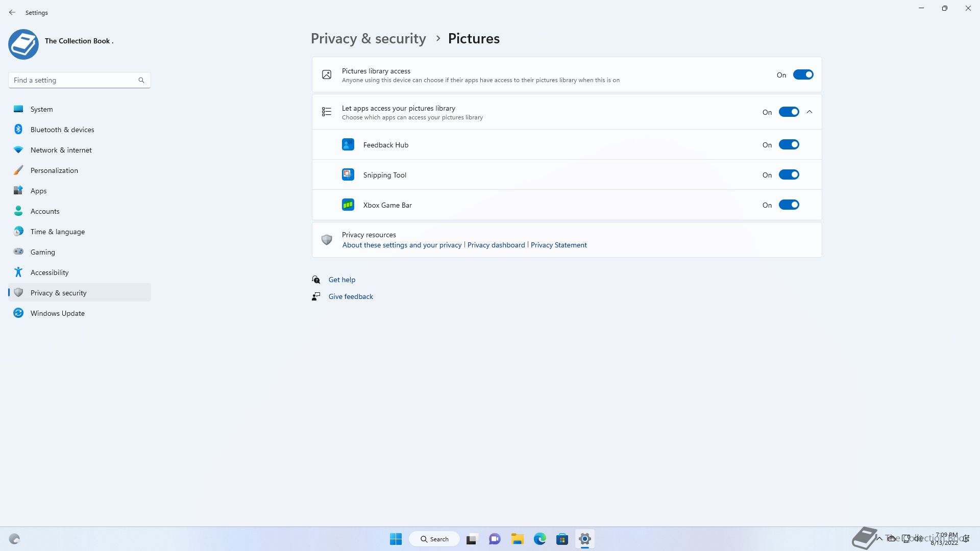Click The Collection Book account name

click(x=79, y=41)
